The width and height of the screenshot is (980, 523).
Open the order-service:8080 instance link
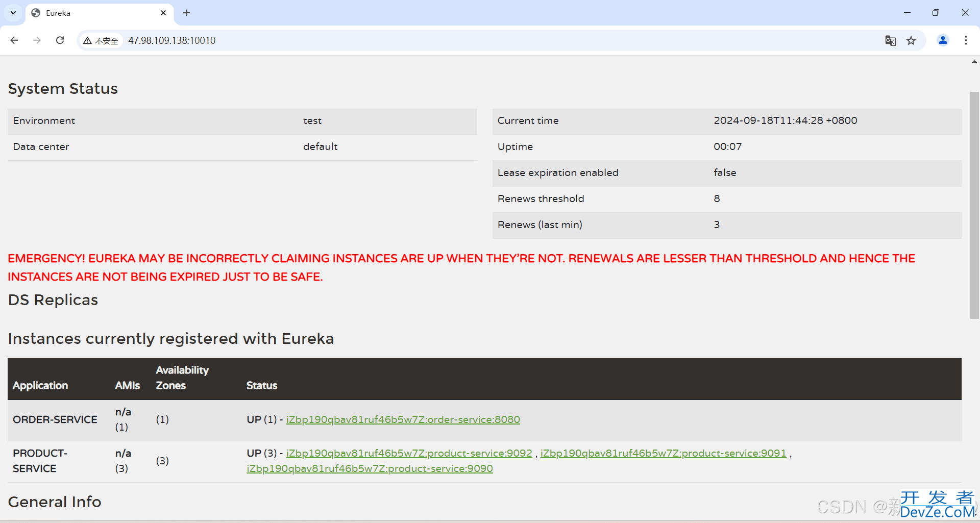click(x=403, y=419)
